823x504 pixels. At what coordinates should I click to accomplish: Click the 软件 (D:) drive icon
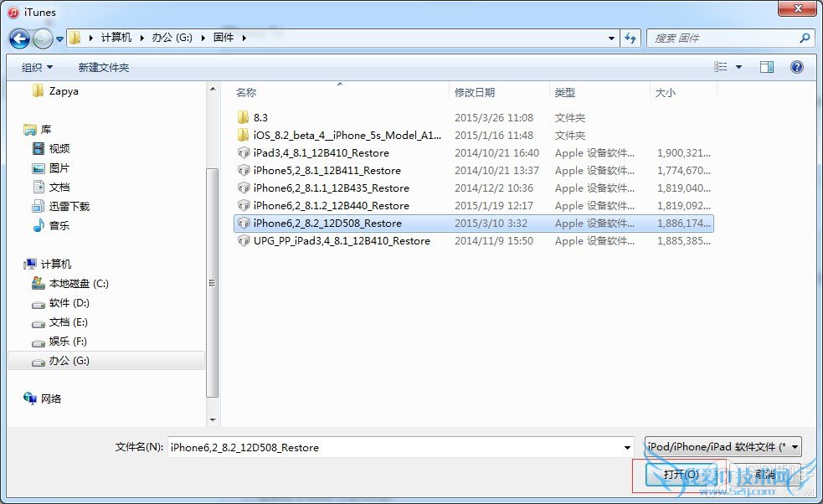click(39, 304)
